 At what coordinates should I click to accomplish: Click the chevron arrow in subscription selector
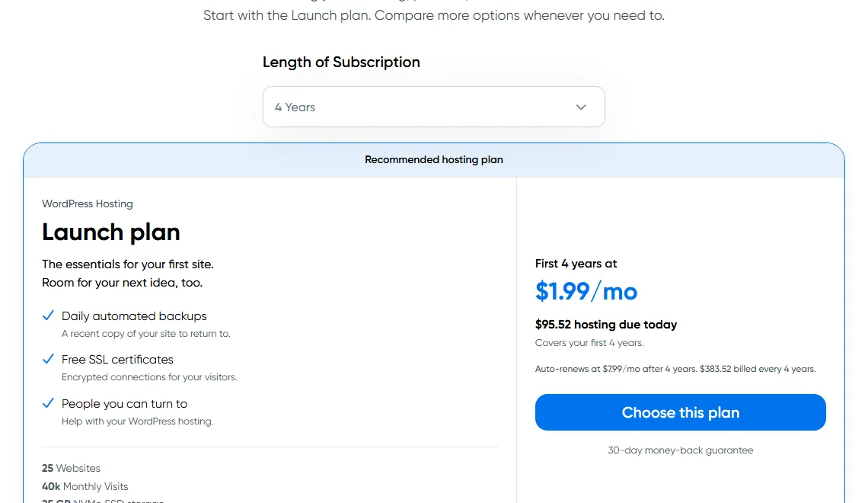[581, 107]
